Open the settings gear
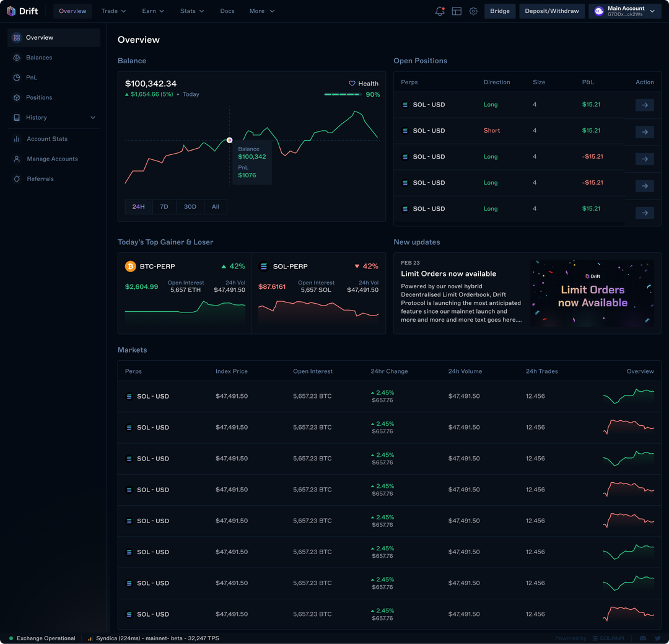 point(473,11)
